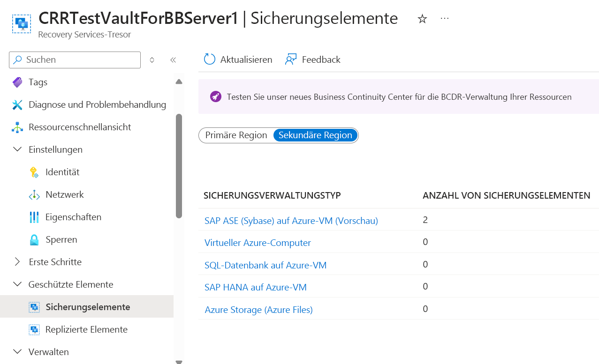Image resolution: width=599 pixels, height=364 pixels.
Task: Open Diagnose und Problembehandlung
Action: [97, 104]
